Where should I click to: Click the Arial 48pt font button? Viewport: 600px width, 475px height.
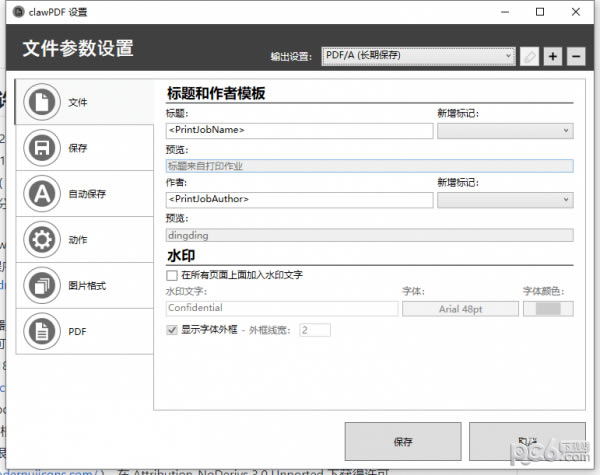[460, 309]
